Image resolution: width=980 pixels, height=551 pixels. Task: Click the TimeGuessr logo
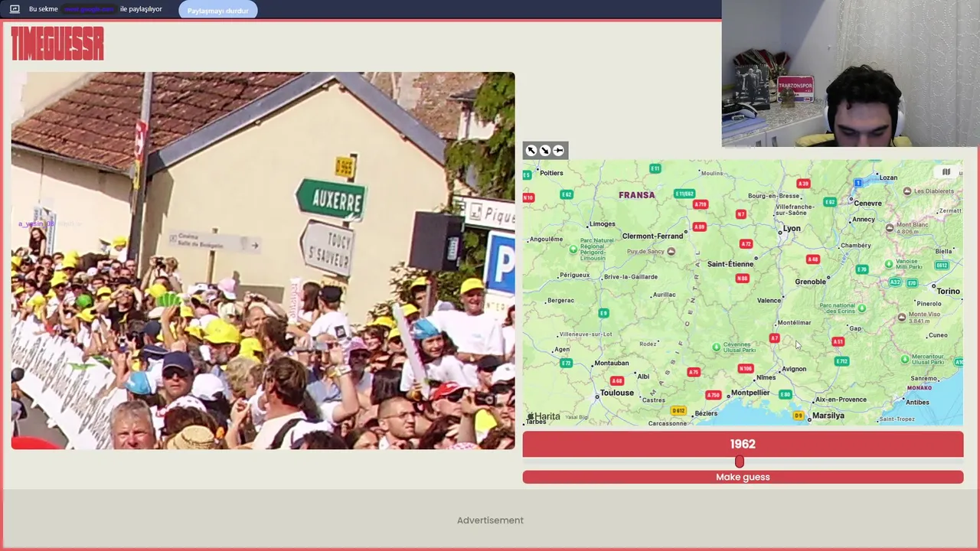[x=57, y=44]
